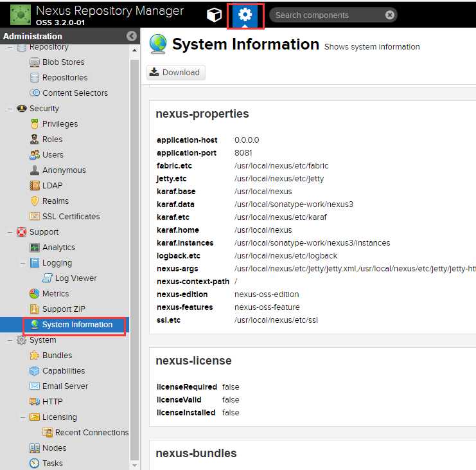Collapse the Logging tree node
The height and width of the screenshot is (470, 476).
coord(22,263)
